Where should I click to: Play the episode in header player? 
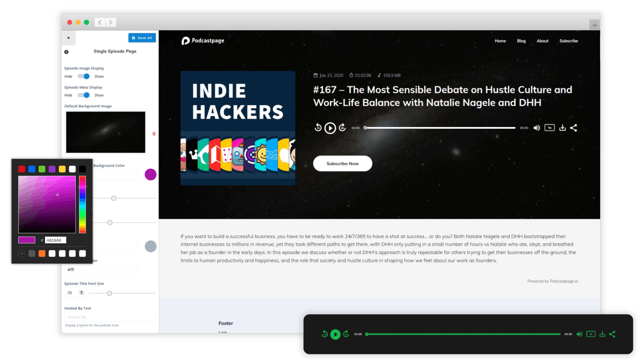click(330, 128)
